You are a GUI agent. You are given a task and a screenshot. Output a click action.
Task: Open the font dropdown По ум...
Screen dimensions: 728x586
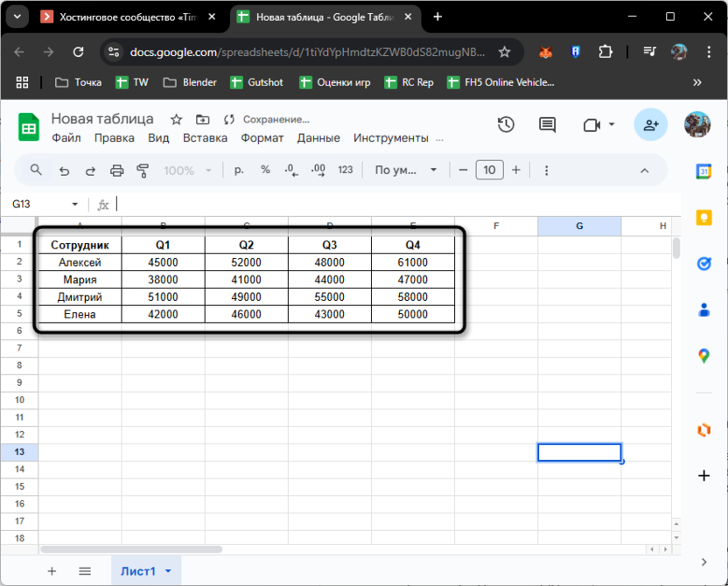click(406, 171)
